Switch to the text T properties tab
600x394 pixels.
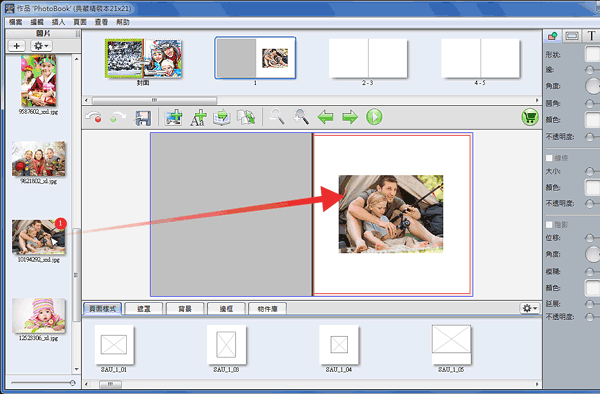tap(591, 36)
